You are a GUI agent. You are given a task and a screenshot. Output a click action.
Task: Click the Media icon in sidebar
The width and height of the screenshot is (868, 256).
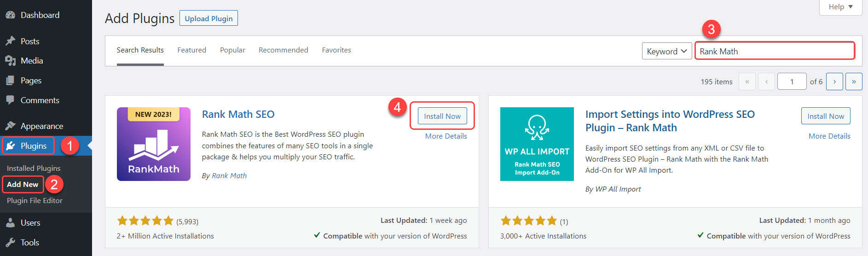click(x=10, y=61)
